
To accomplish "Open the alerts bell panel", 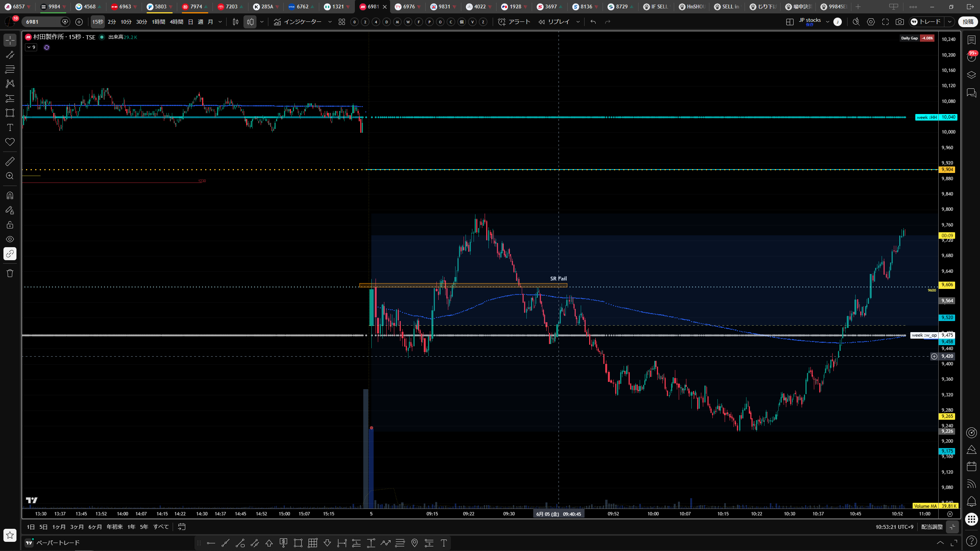I will point(971,501).
